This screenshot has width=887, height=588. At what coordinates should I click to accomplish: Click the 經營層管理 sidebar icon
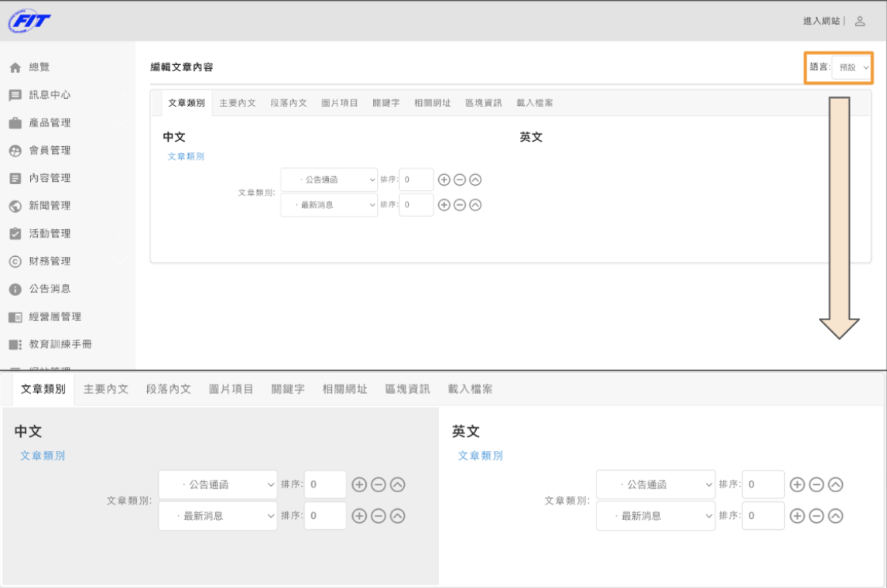coord(15,317)
